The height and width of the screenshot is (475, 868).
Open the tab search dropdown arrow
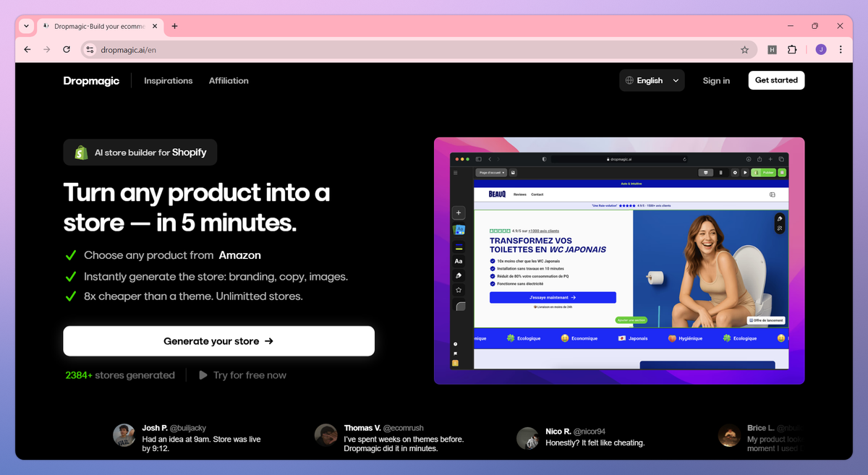point(26,26)
